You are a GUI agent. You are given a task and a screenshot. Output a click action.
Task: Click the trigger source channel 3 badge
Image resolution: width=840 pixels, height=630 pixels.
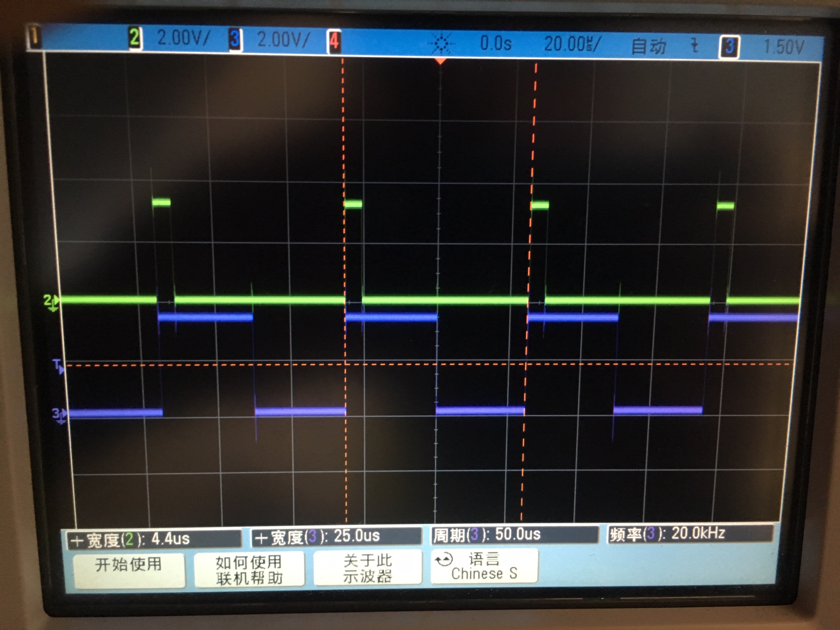coord(729,46)
